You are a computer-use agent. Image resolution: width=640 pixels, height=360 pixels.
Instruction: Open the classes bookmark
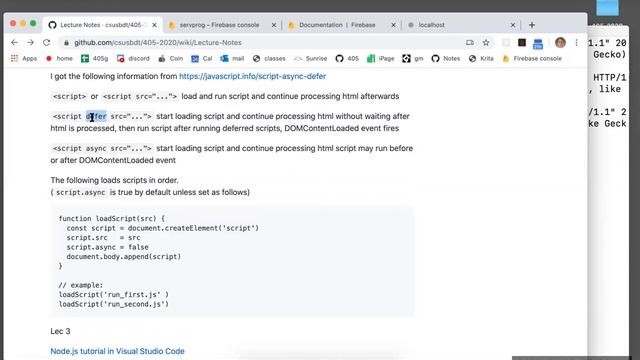coord(269,58)
